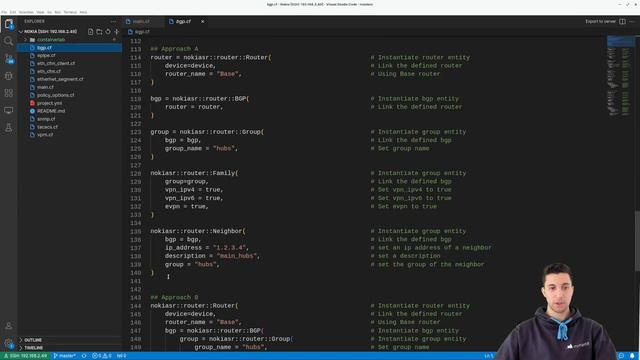
Task: Open the Selection menu
Action: click(27, 12)
